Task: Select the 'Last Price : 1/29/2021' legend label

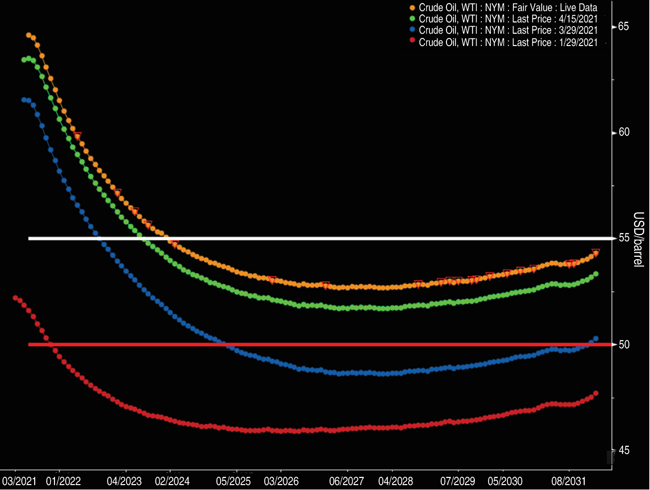Action: point(509,42)
